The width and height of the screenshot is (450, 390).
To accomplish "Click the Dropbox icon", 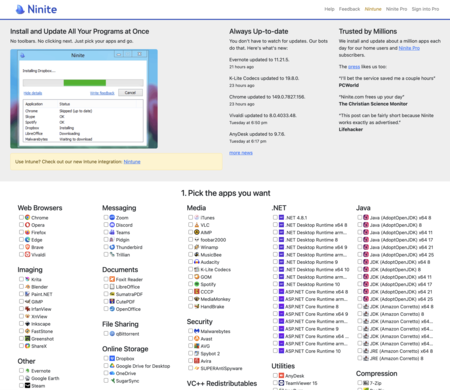I will pyautogui.click(x=112, y=358).
